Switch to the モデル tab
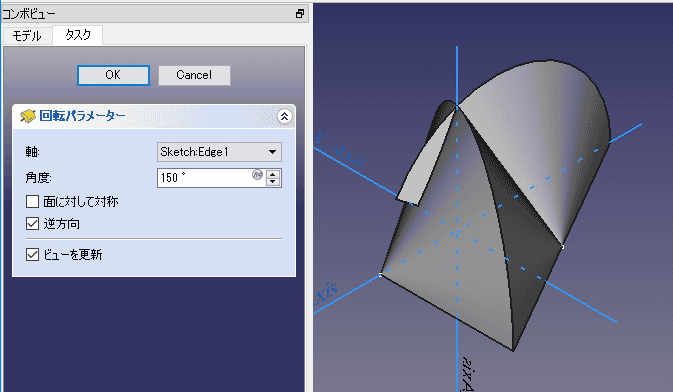 point(27,35)
